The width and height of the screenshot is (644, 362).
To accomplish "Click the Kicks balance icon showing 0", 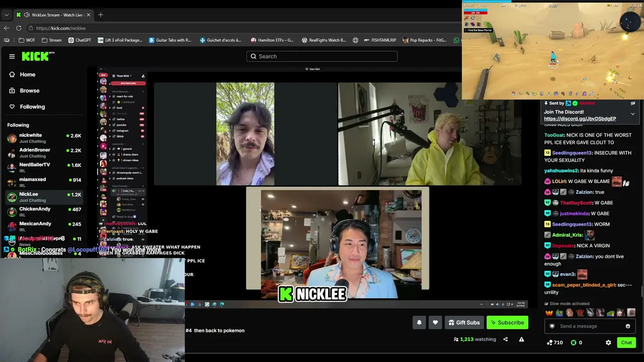I will coord(573,343).
